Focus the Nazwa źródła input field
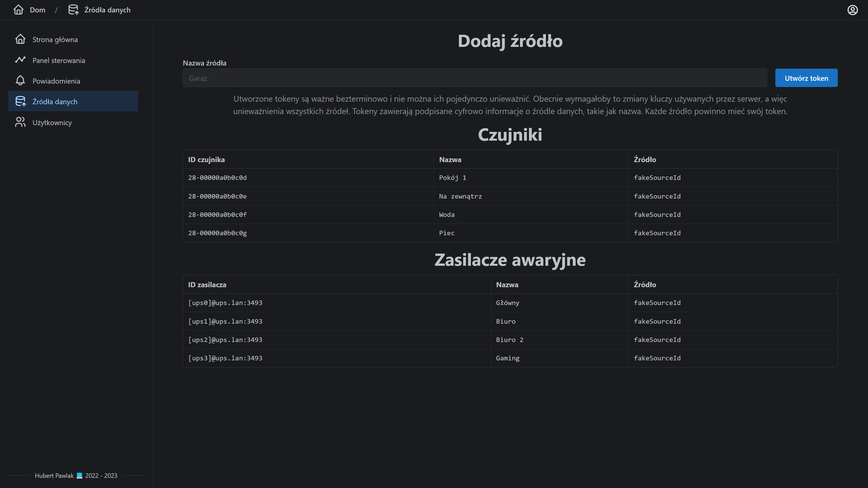The width and height of the screenshot is (868, 488). (474, 78)
